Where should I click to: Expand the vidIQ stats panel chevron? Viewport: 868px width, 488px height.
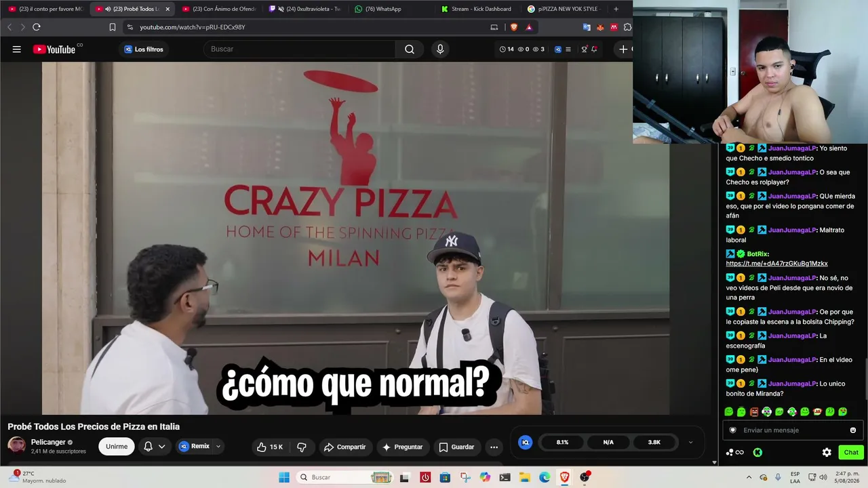(x=690, y=442)
